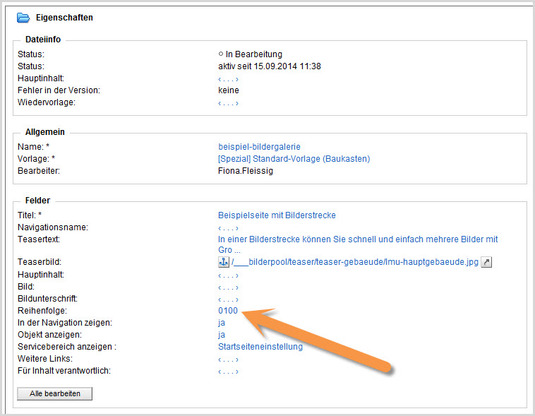Open the beispiel-bildergalerie name link
This screenshot has width=535, height=416.
[259, 147]
